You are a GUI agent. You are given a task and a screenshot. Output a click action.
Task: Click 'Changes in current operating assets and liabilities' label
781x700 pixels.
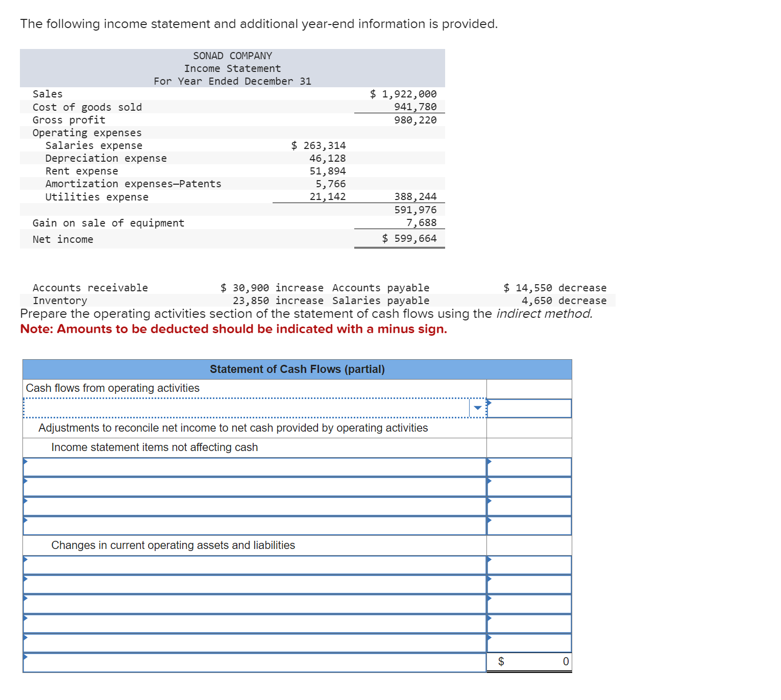pyautogui.click(x=173, y=545)
